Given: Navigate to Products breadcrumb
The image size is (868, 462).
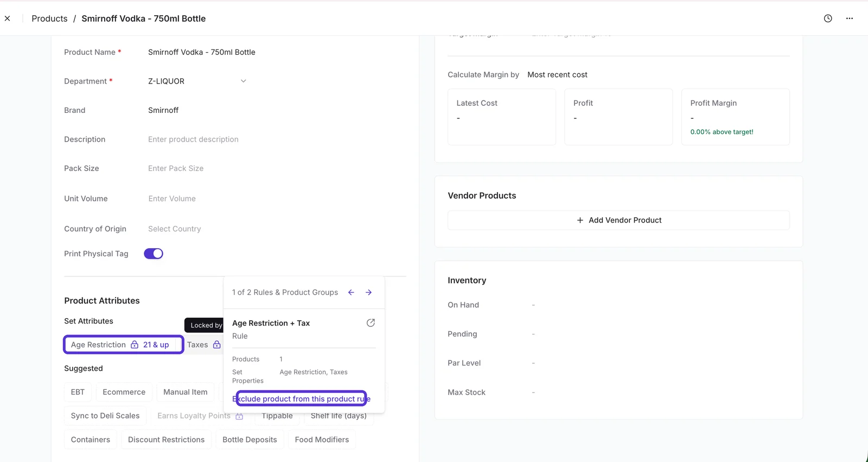Looking at the screenshot, I should (x=49, y=18).
